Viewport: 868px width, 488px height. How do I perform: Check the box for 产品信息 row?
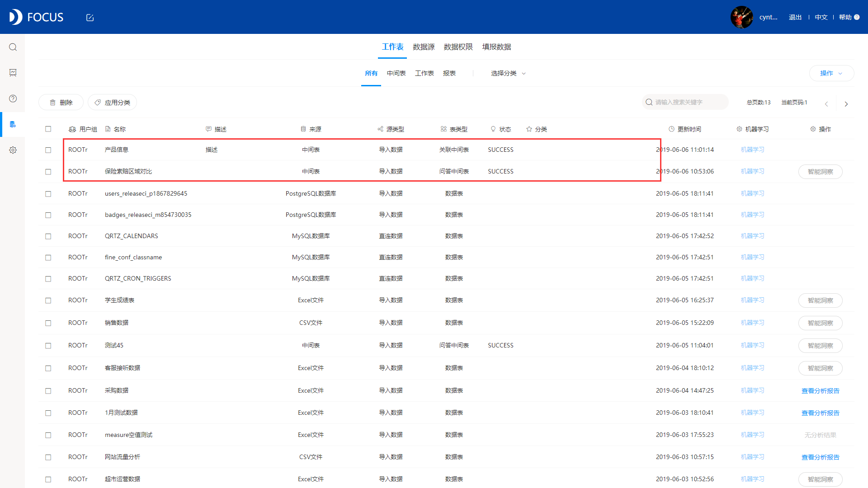48,150
